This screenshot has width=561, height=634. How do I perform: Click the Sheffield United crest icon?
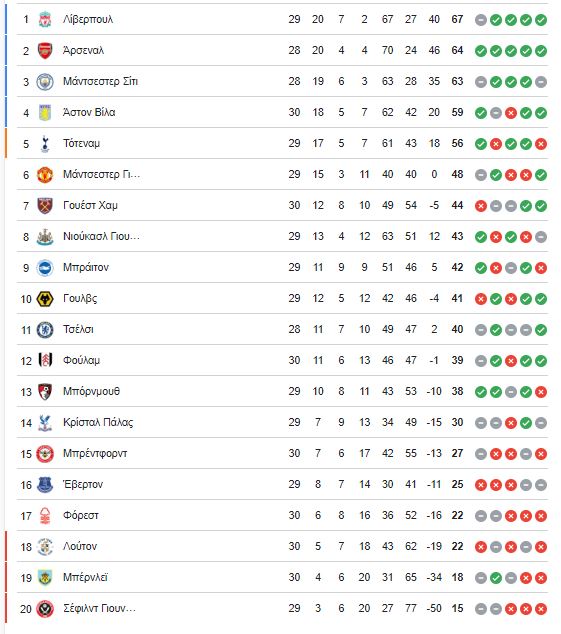click(x=45, y=609)
